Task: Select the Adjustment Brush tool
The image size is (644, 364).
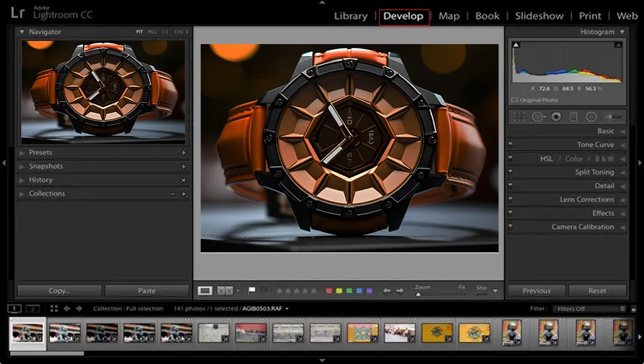Action: pyautogui.click(x=613, y=117)
